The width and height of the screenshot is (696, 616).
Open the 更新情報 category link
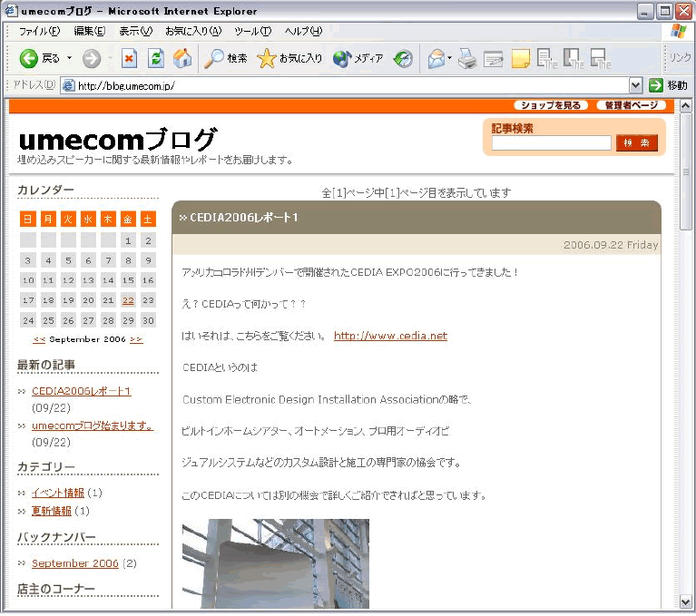pos(52,512)
